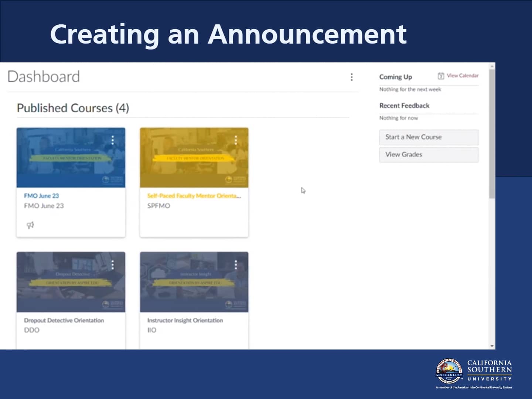Screen dimensions: 532x399
Task: Click the Start a New Course button
Action: pos(429,137)
